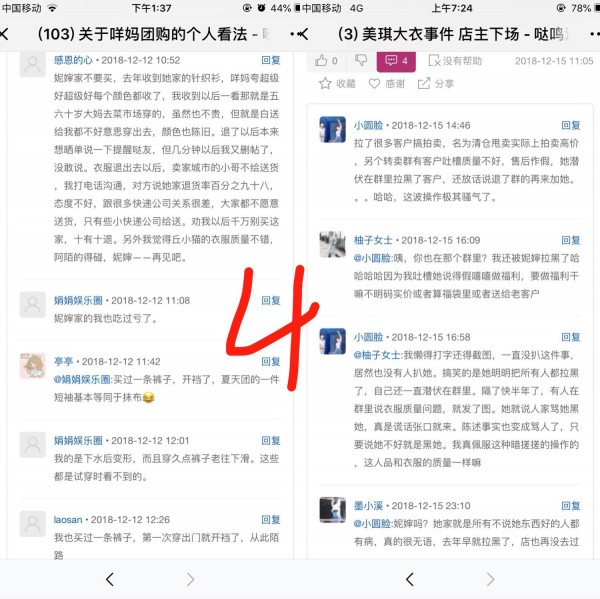
Task: Toggle the 没有帮助 not-helpful option
Action: pyautogui.click(x=455, y=61)
